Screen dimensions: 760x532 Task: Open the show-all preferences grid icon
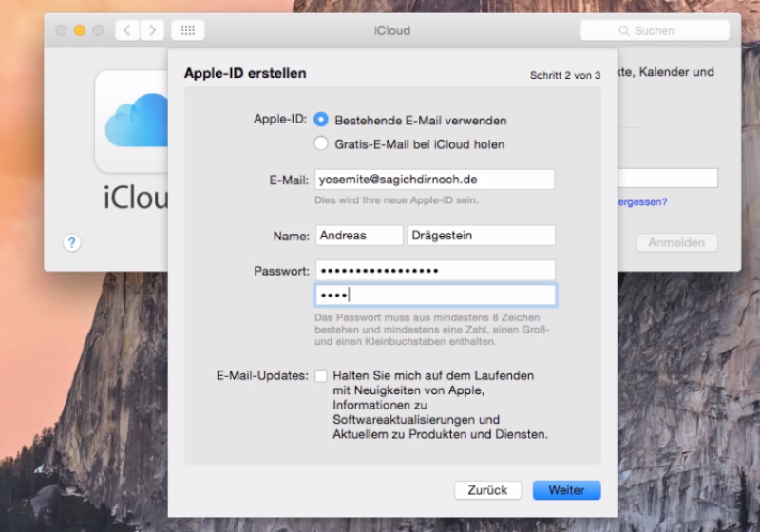[188, 30]
